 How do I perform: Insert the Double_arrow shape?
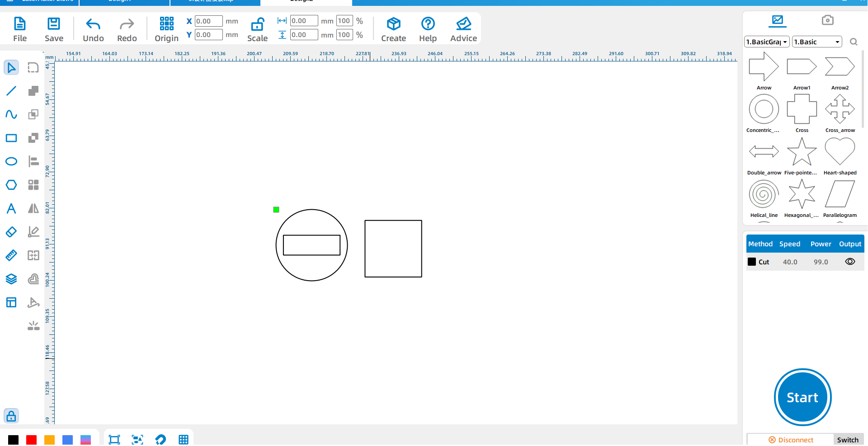[764, 151]
